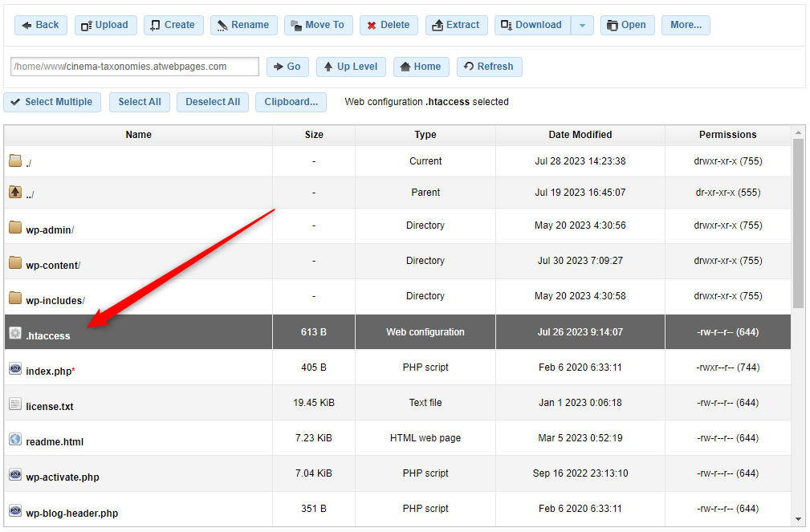Click the Go button

pyautogui.click(x=287, y=67)
